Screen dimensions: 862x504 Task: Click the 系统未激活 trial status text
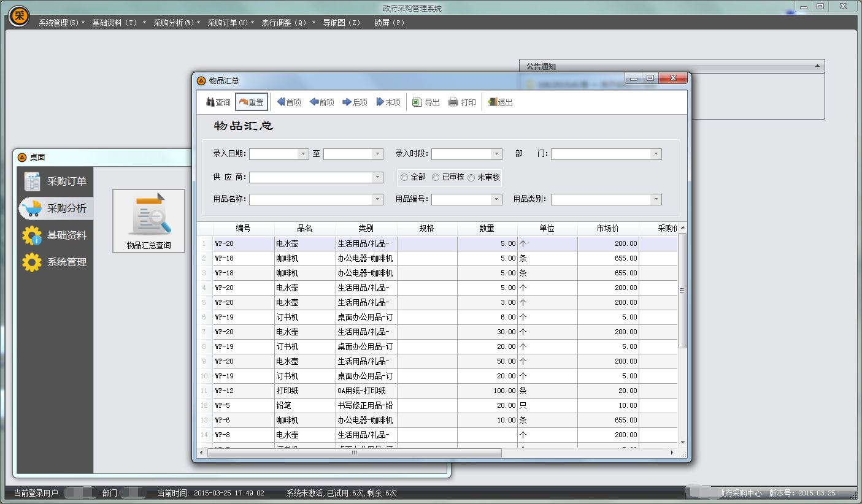tap(342, 493)
